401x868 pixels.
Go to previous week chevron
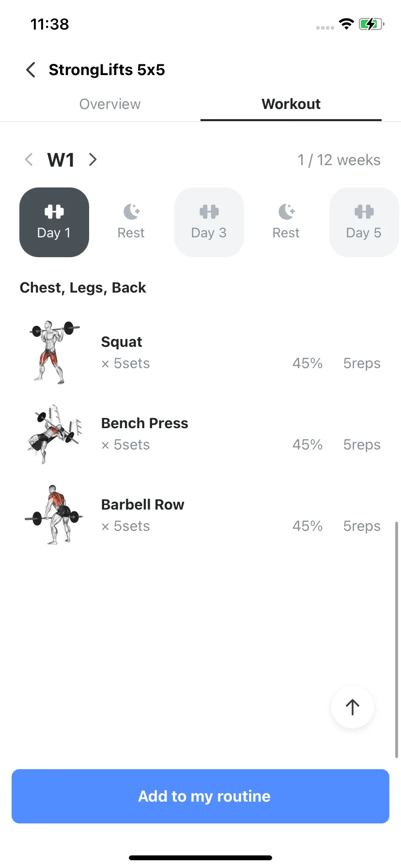point(29,159)
